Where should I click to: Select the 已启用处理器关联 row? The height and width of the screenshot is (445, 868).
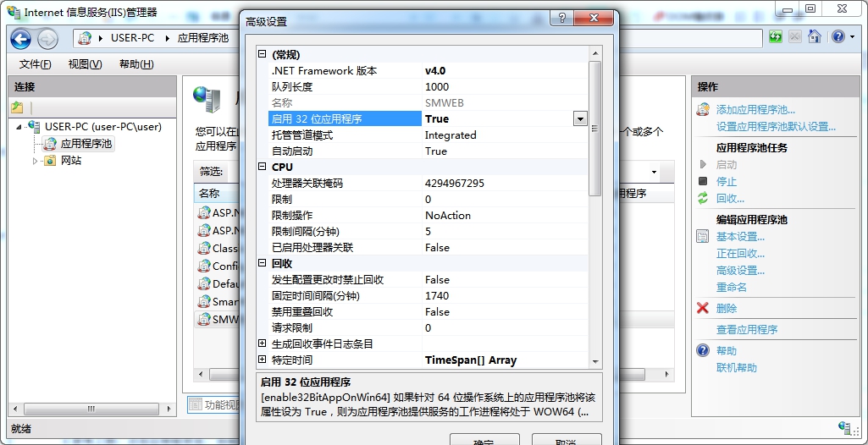(428, 247)
